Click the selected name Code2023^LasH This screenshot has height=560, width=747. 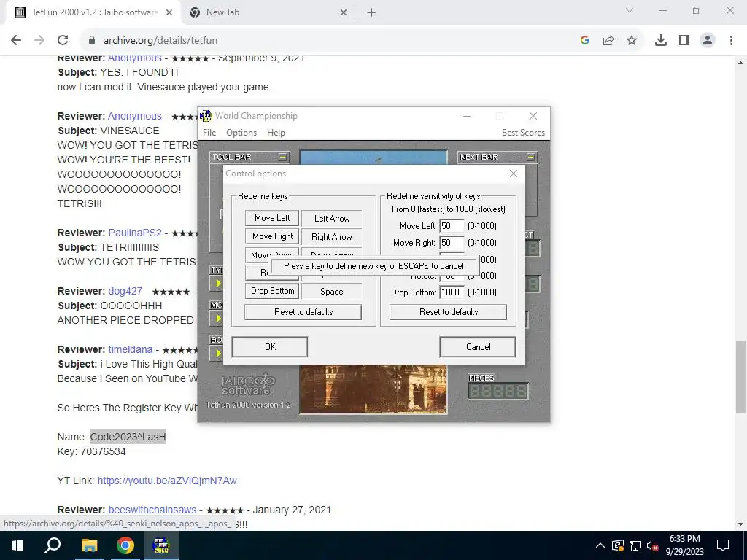coord(128,437)
